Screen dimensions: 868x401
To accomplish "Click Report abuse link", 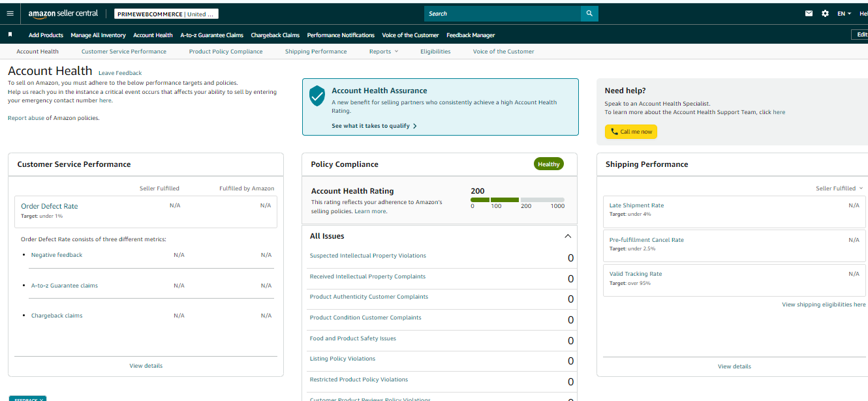I will (25, 118).
